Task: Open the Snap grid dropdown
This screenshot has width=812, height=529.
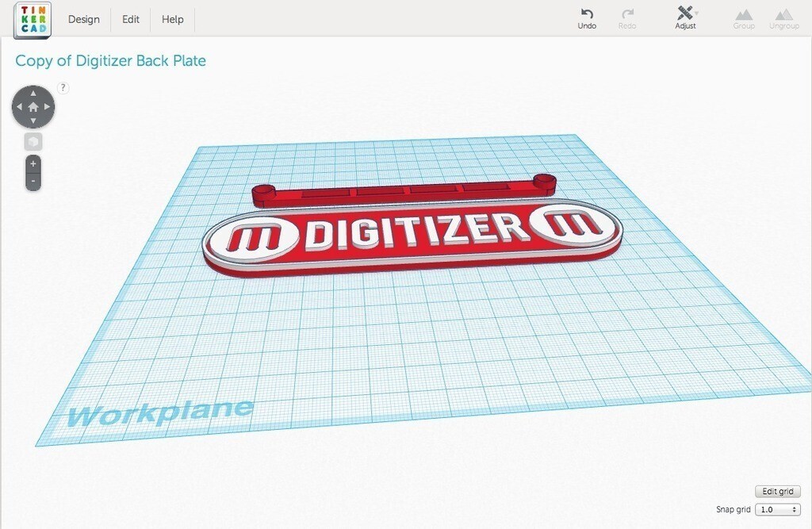Action: tap(777, 509)
